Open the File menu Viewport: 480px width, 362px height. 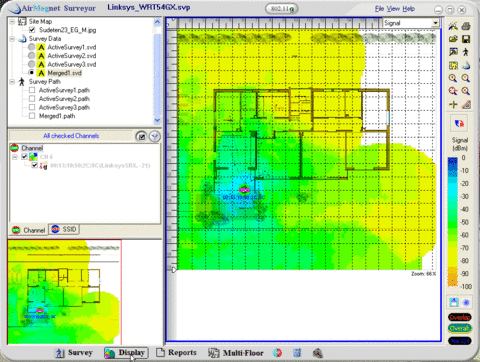(379, 9)
